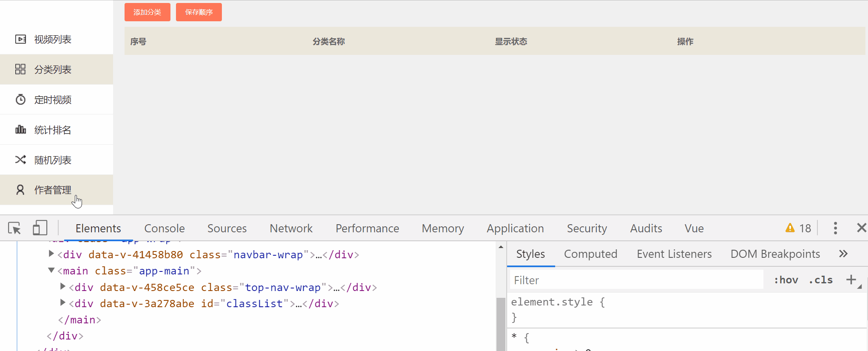Click the bar chart icon beside 统计排名
Screen dimensions: 868x351
pos(20,130)
